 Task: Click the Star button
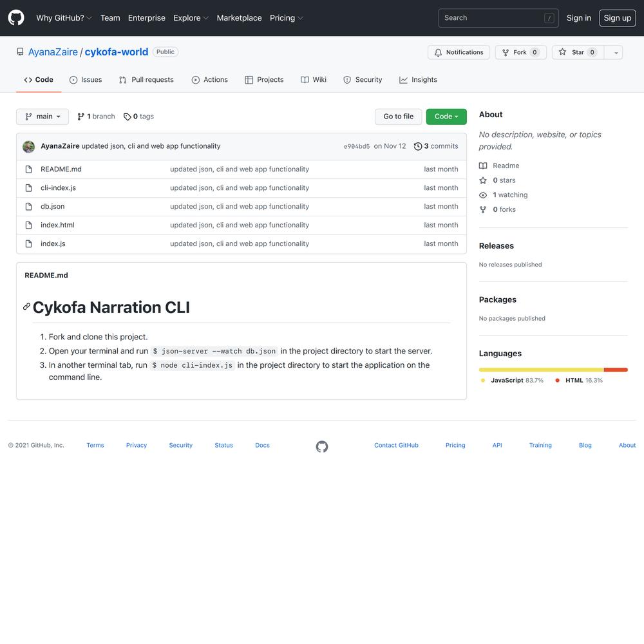point(578,53)
